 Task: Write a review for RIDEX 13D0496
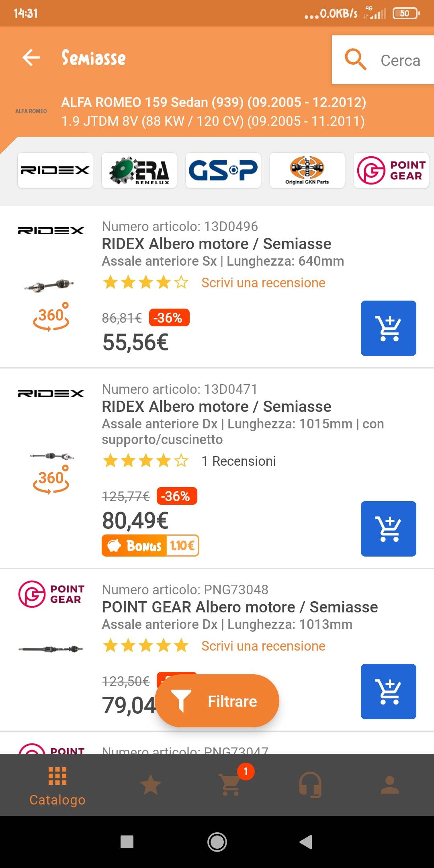point(263,283)
